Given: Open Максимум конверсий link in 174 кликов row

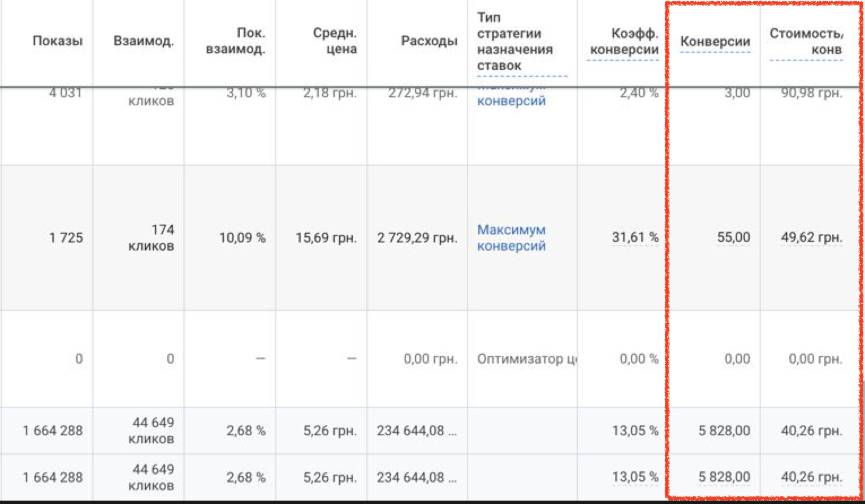Looking at the screenshot, I should click(511, 237).
